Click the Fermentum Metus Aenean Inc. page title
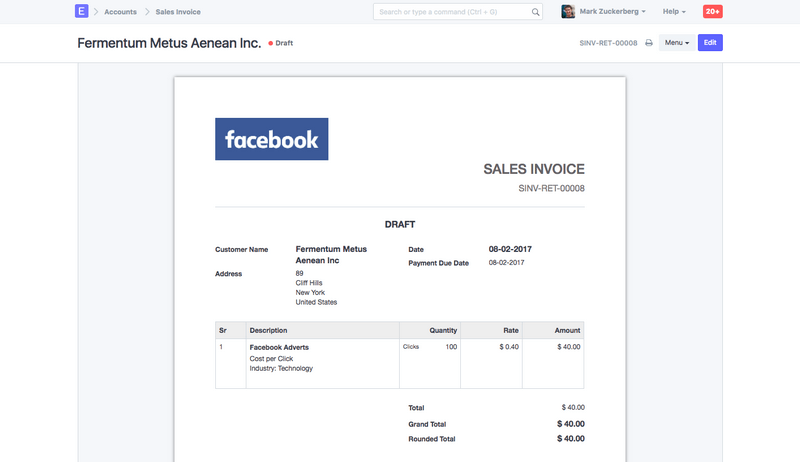 coord(169,44)
